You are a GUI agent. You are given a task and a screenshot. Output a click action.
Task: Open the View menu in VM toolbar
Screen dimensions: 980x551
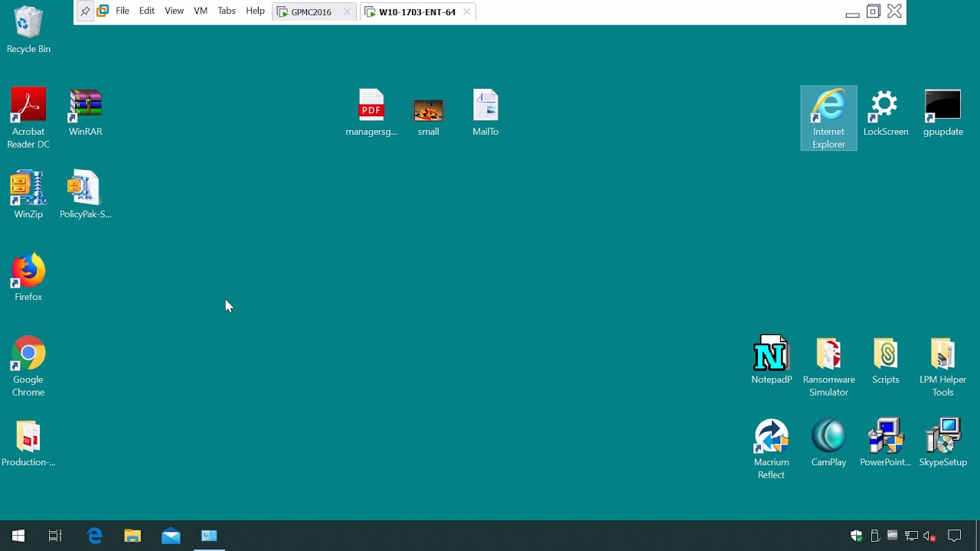pyautogui.click(x=174, y=11)
